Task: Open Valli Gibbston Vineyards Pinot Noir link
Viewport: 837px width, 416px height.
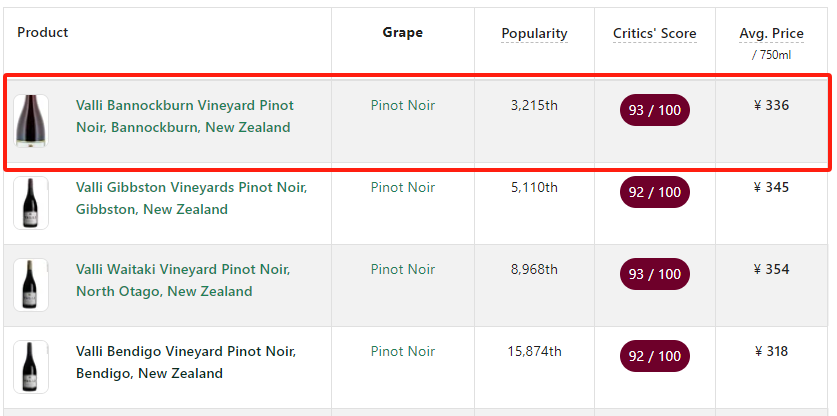Action: pyautogui.click(x=192, y=198)
